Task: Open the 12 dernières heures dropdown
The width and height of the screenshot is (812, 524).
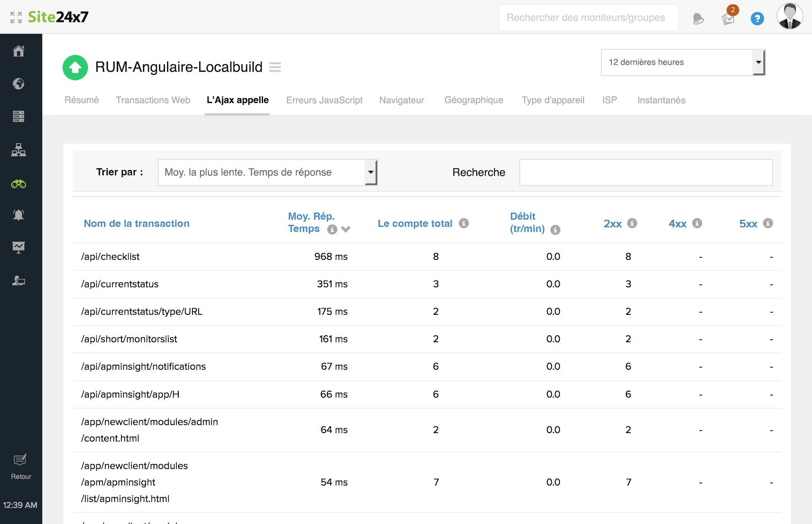Action: (x=683, y=63)
